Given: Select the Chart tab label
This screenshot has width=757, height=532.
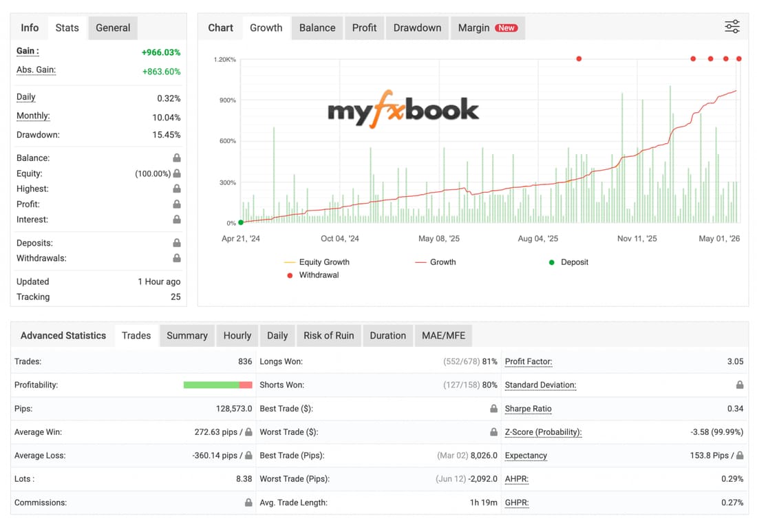Looking at the screenshot, I should click(221, 28).
